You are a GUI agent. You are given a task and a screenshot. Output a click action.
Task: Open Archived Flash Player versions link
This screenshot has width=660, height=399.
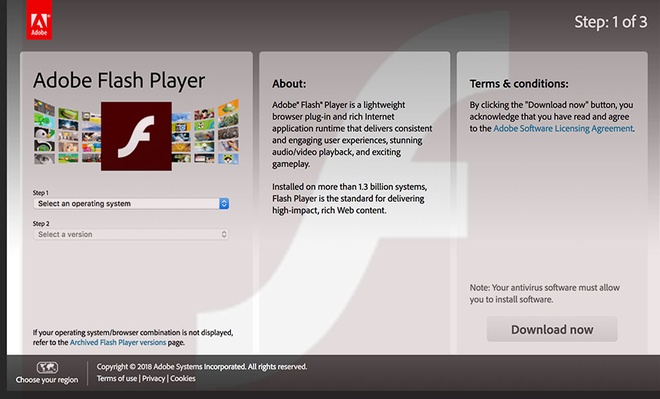118,343
